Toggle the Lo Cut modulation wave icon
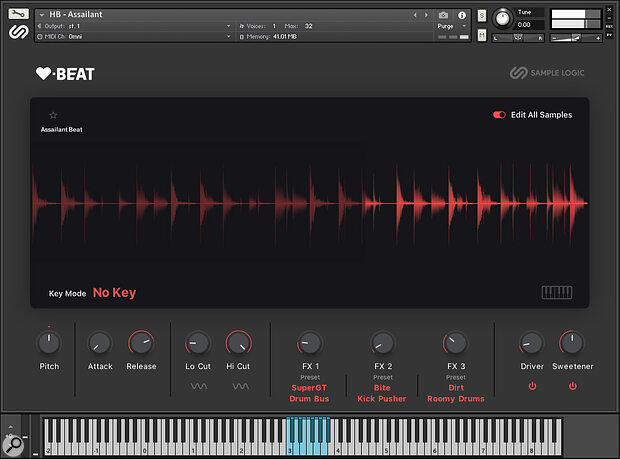Image resolution: width=620 pixels, height=459 pixels. [x=199, y=386]
